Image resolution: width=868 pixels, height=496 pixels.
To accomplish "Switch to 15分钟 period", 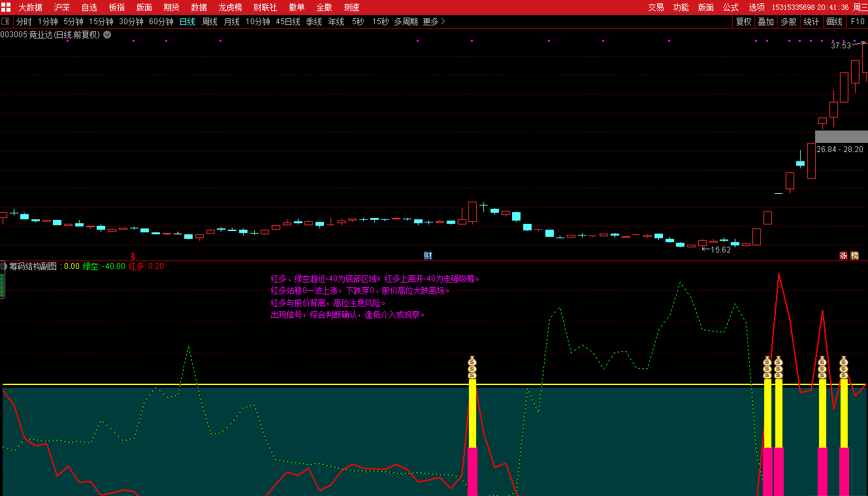I will [x=101, y=22].
